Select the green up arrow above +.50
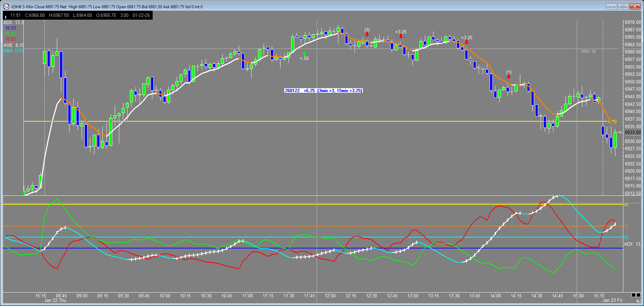 point(304,54)
